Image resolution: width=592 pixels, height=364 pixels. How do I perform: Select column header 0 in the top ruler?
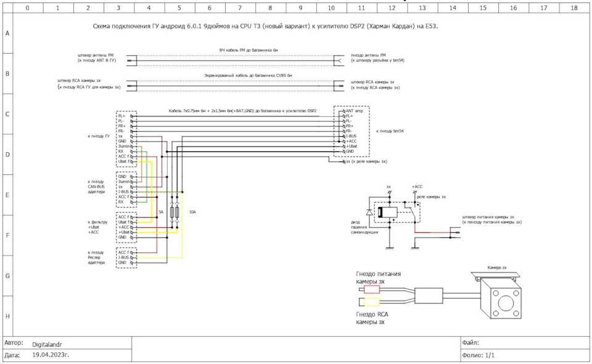click(x=27, y=7)
